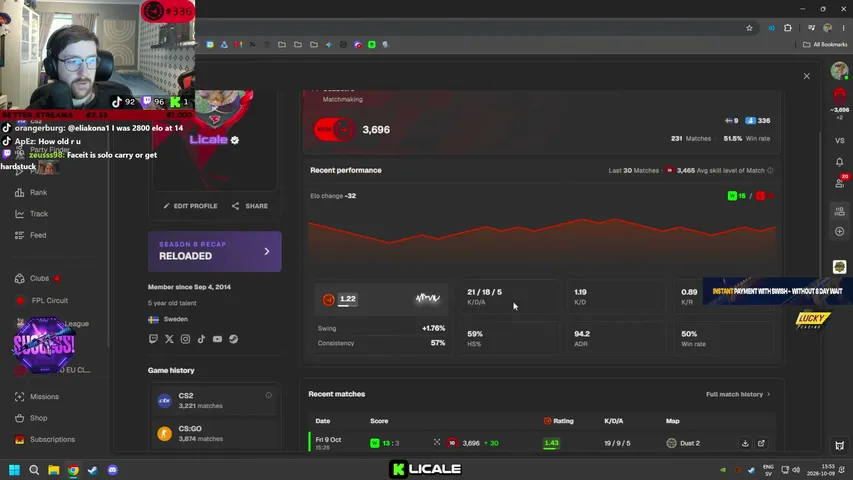Screen dimensions: 853x480
Task: Click the FACEIT skill level 10 elo badge in right sidebar
Action: click(839, 97)
